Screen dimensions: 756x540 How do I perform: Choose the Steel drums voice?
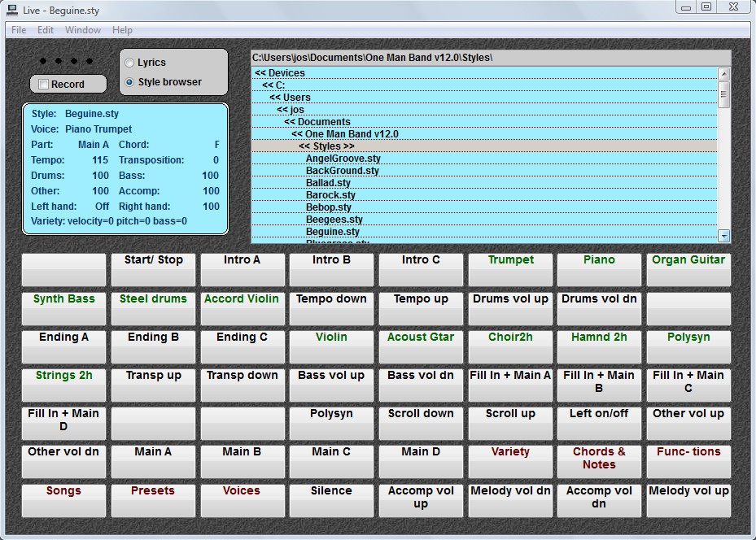(153, 308)
